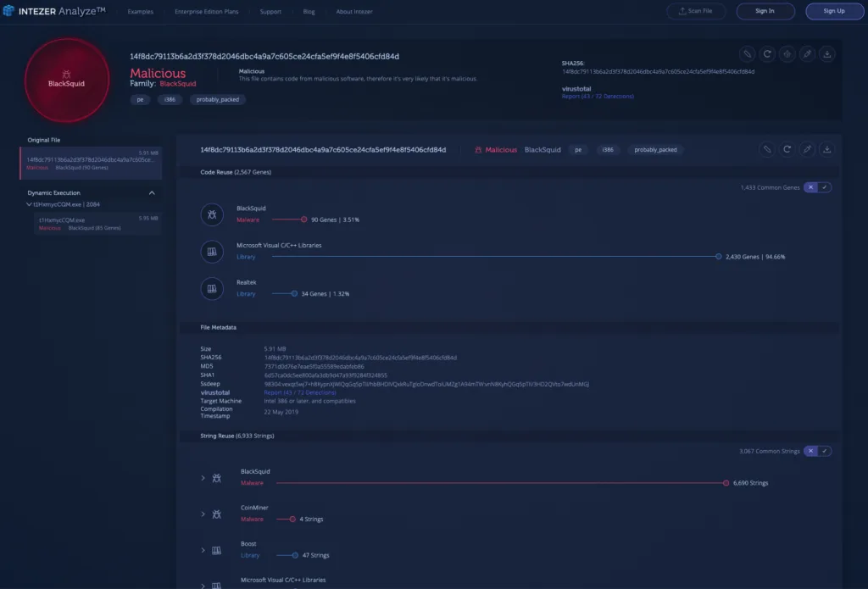Screen dimensions: 868x589
Task: Open the Support menu item
Action: pyautogui.click(x=270, y=12)
